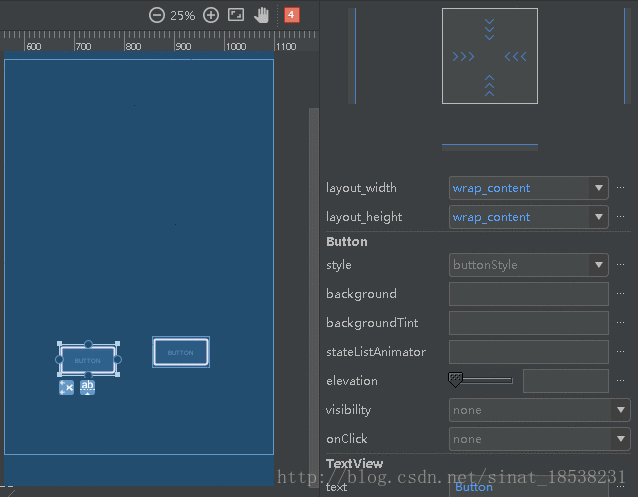Click top constraint handle of selected button
Viewport: 638px width, 497px height.
coord(88,344)
